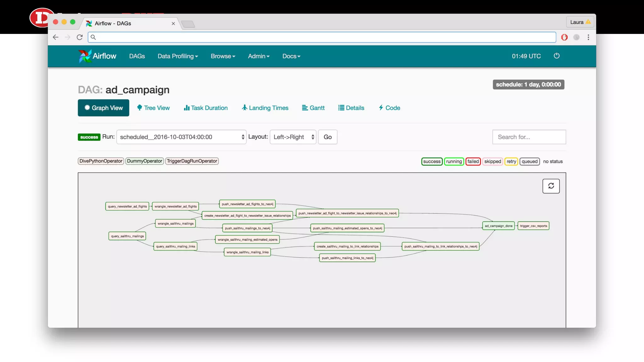644x362 pixels.
Task: Click the failed status legend swatch
Action: (473, 162)
